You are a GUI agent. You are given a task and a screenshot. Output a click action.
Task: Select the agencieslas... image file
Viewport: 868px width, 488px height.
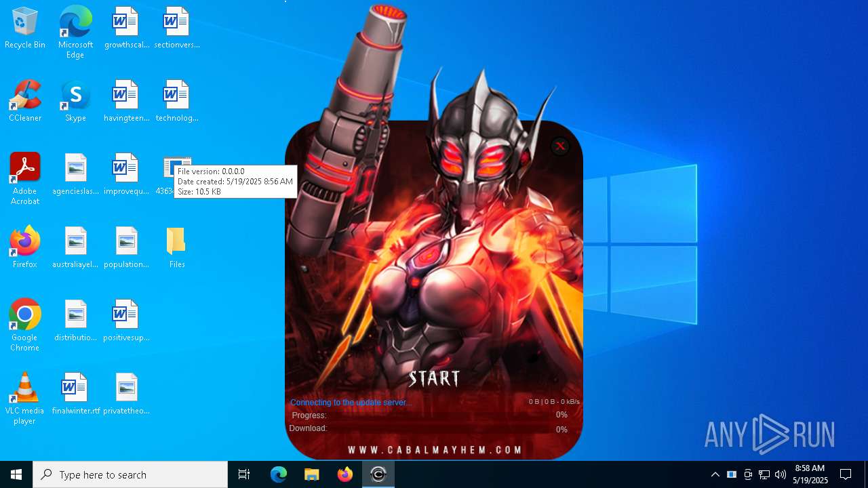click(x=75, y=174)
